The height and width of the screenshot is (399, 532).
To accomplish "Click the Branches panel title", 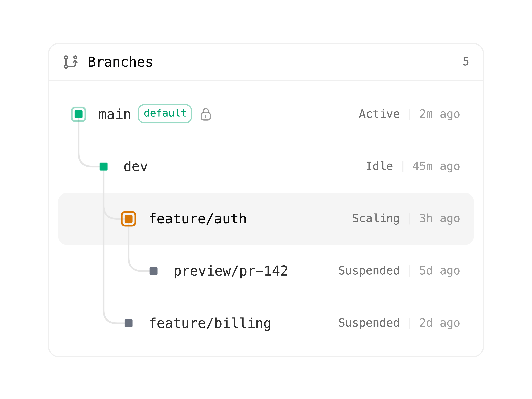I will (120, 62).
